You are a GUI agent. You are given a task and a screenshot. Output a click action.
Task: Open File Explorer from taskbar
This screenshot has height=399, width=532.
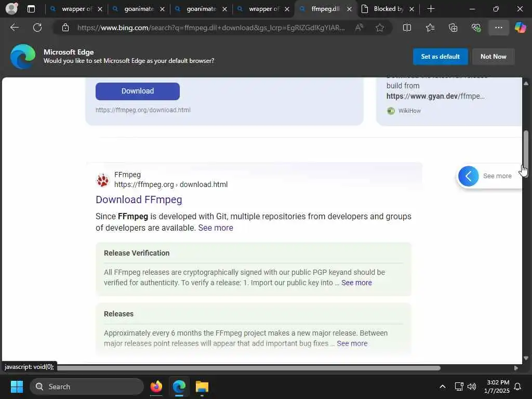coord(202,387)
